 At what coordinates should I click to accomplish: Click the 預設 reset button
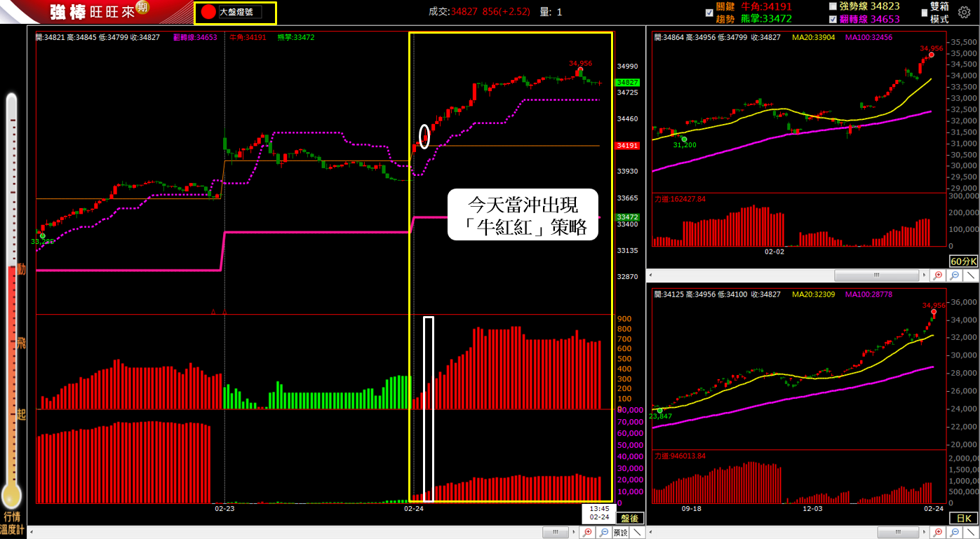click(x=620, y=533)
